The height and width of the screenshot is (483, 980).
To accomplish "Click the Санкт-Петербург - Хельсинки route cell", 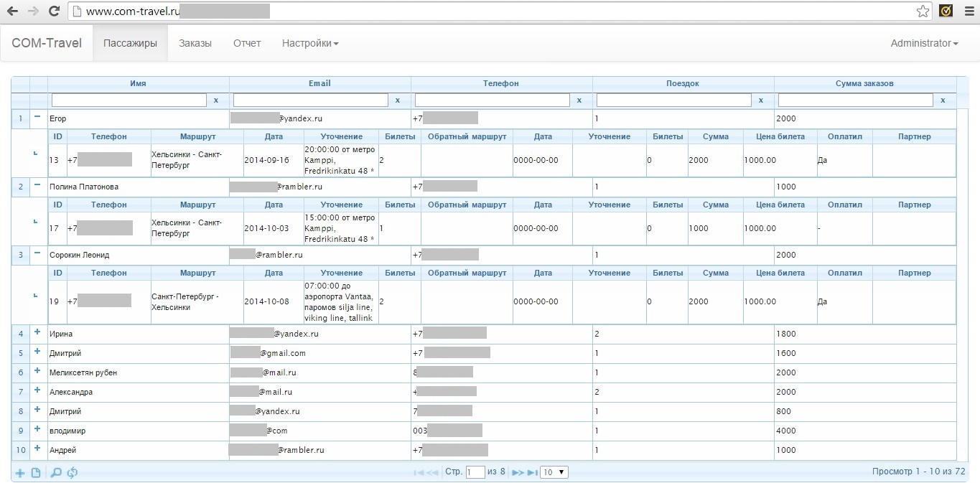I will [197, 301].
